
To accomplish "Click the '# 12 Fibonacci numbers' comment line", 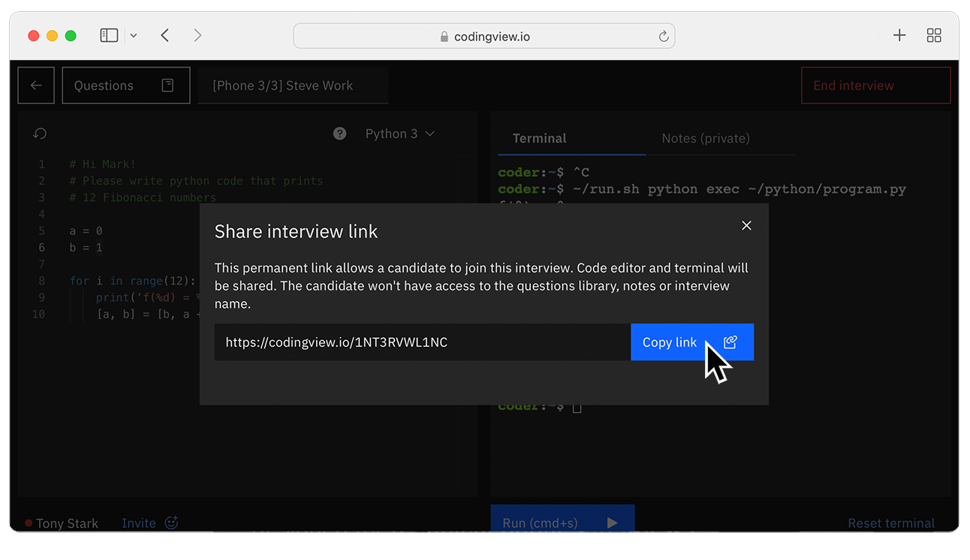I will [143, 197].
